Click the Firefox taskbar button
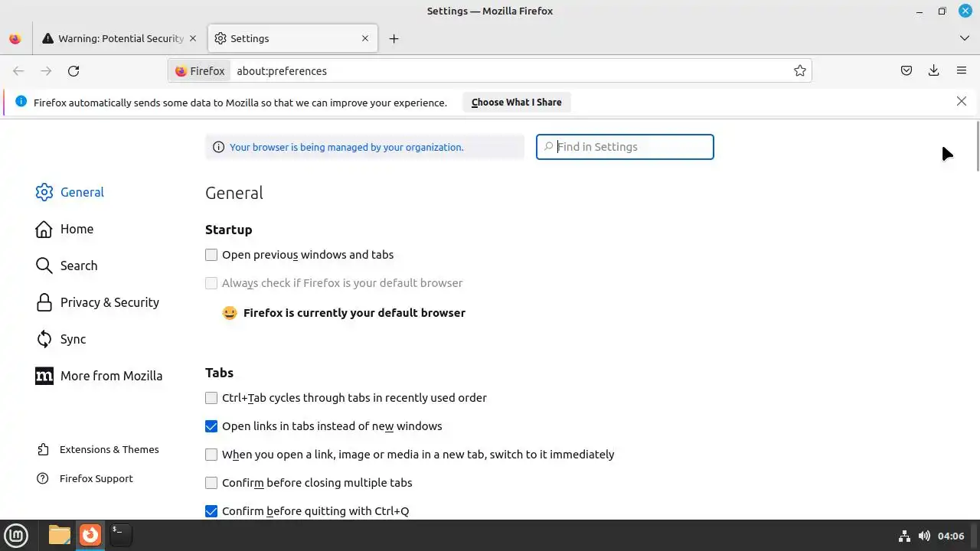 click(90, 535)
